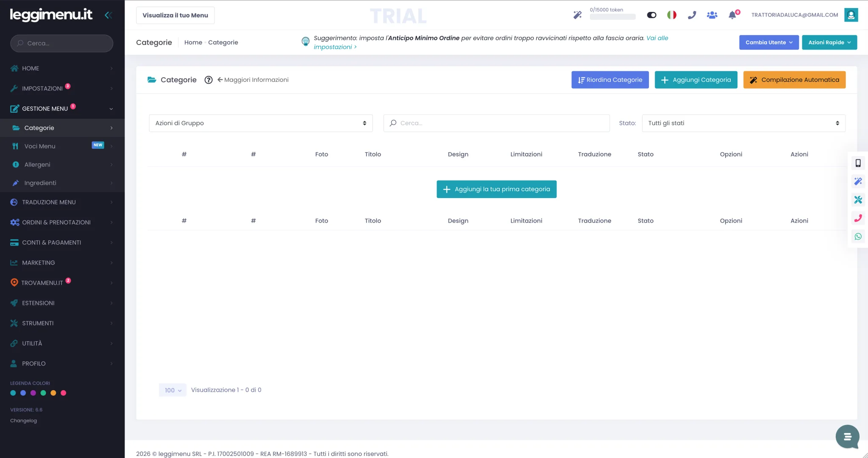Expand ESTENSIONI section

(x=62, y=303)
